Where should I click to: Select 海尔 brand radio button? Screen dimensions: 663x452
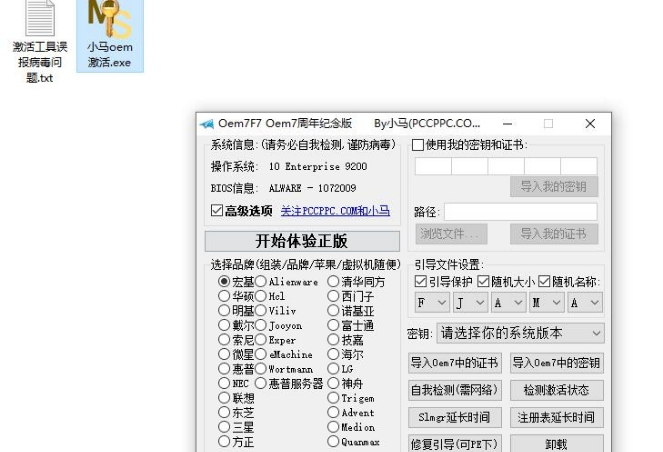[x=333, y=354]
